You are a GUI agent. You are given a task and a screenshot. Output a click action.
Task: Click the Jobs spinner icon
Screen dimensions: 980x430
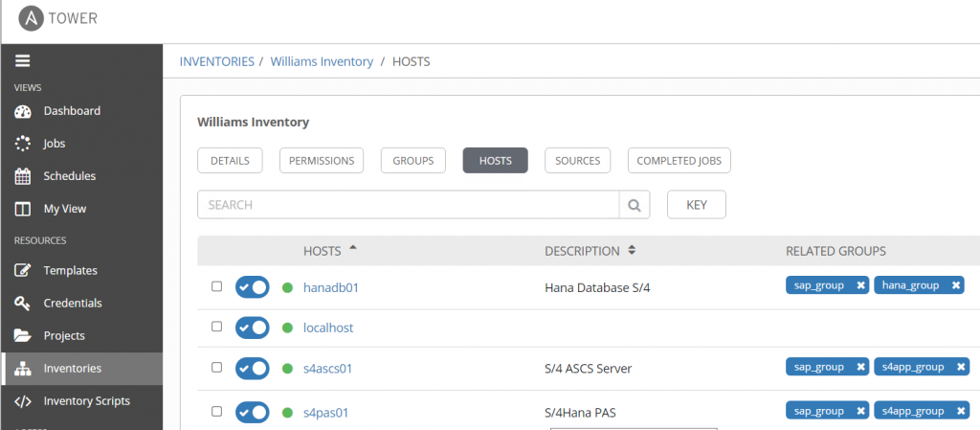tap(23, 144)
